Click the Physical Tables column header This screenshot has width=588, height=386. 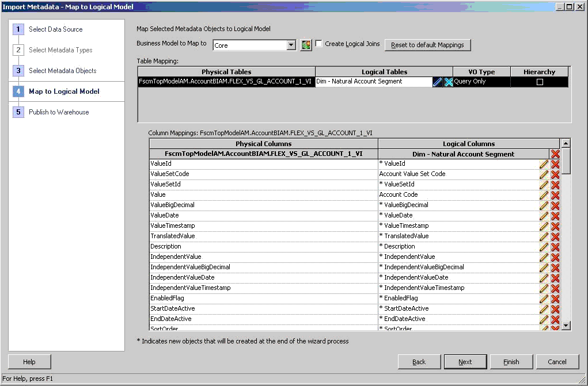(x=226, y=71)
